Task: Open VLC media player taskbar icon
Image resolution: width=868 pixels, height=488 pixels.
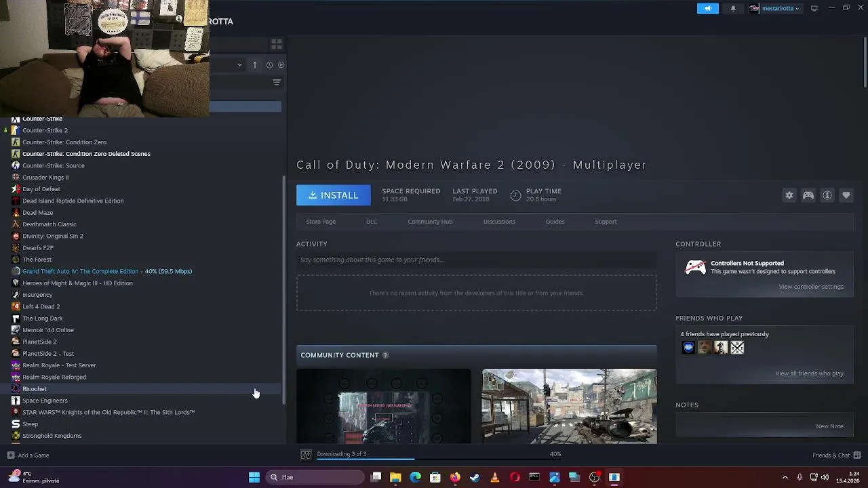Action: point(494,477)
